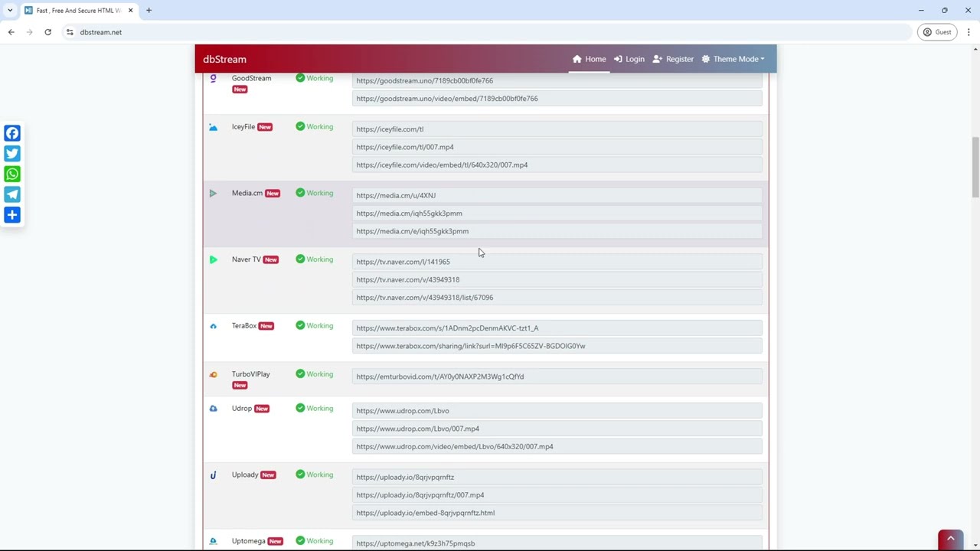Click the green Working check icon for Udrop

[300, 409]
